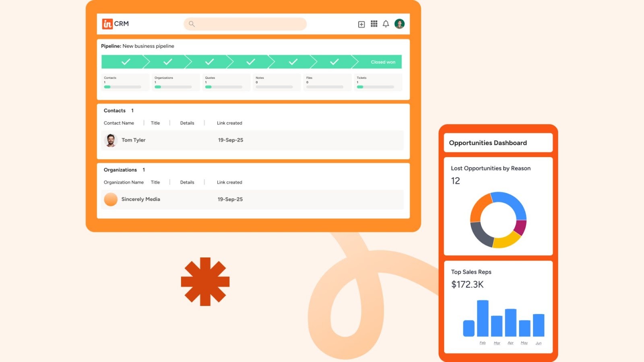Switch to the Organizations section

(120, 170)
